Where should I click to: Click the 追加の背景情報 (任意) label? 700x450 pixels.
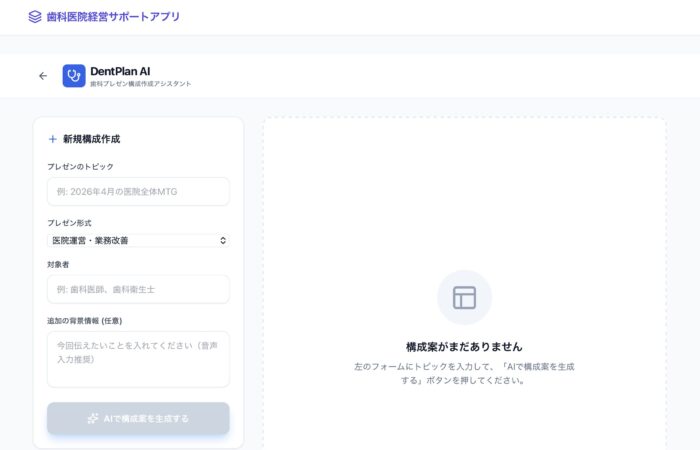click(x=91, y=320)
